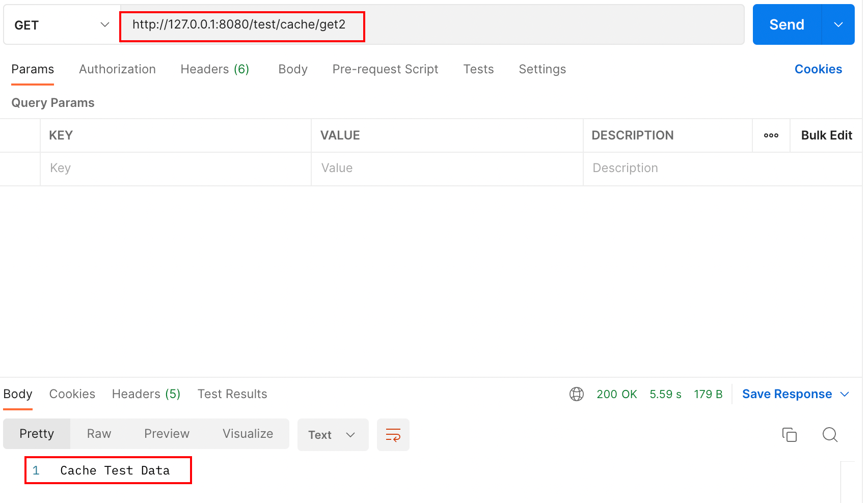868x503 pixels.
Task: Open the request Headers (6) tab
Action: pos(214,69)
